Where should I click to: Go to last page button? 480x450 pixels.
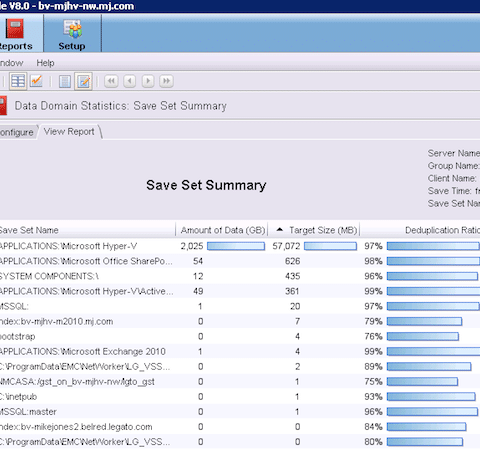(x=166, y=81)
